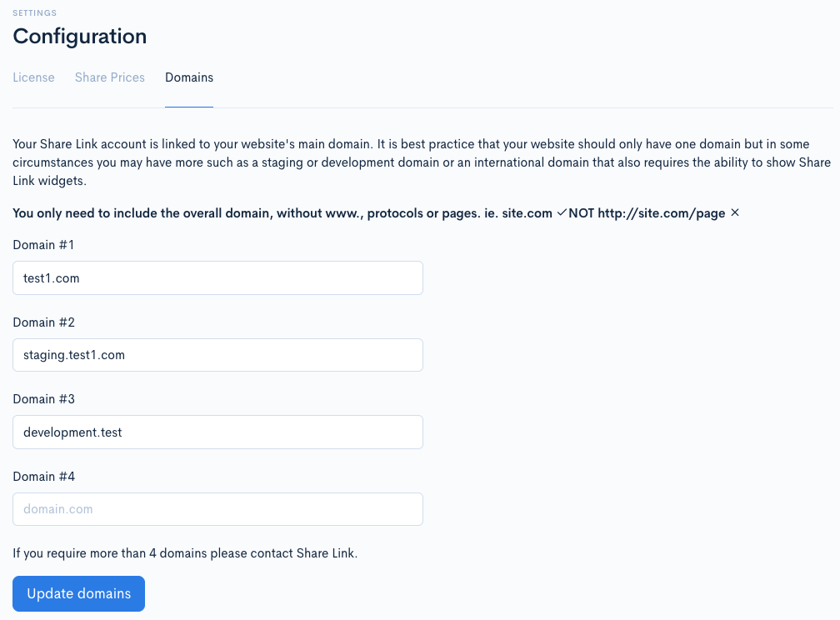Switch to the License tab
Viewport: 840px width, 620px height.
tap(33, 77)
